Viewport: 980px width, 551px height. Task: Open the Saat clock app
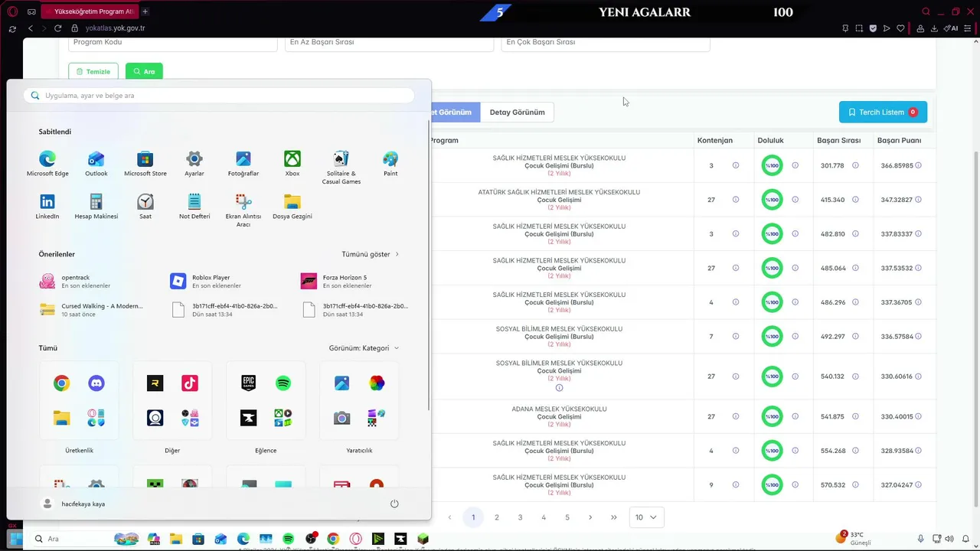pos(145,207)
